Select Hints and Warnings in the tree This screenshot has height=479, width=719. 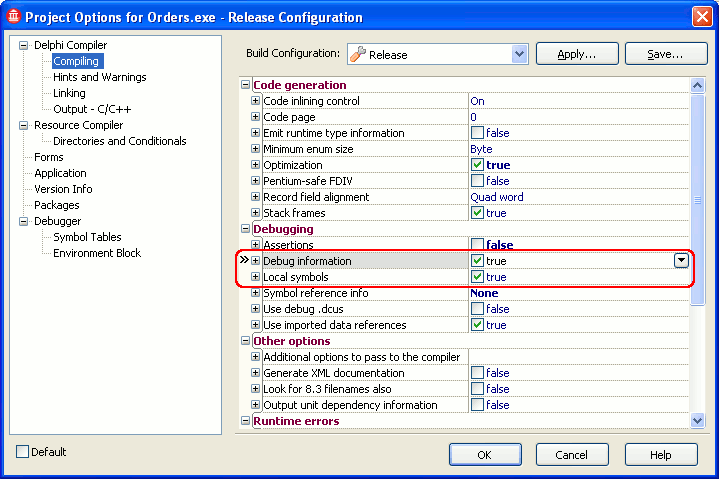coord(99,77)
